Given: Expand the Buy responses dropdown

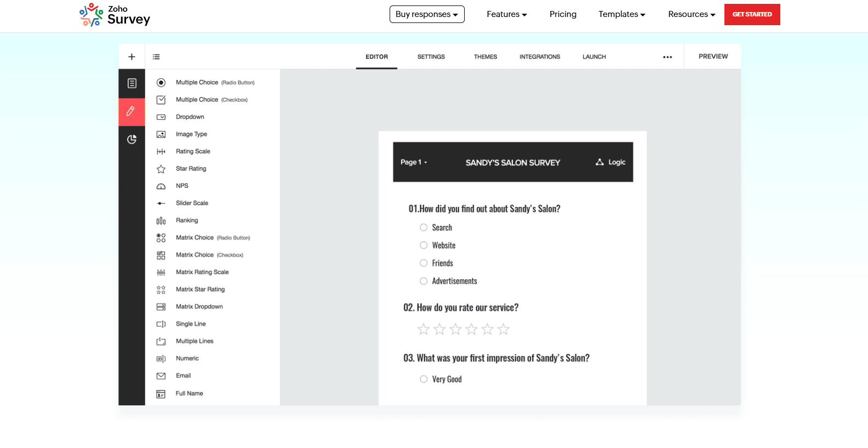Looking at the screenshot, I should pyautogui.click(x=427, y=14).
